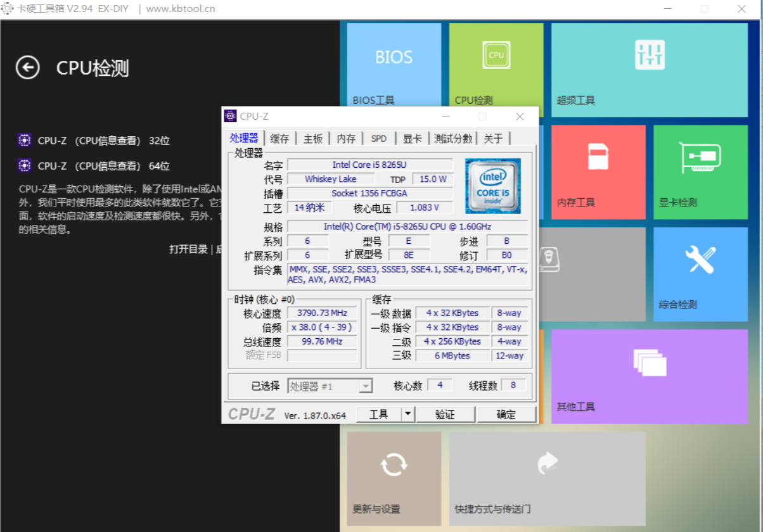Switch to the 处理器 tab

point(244,138)
